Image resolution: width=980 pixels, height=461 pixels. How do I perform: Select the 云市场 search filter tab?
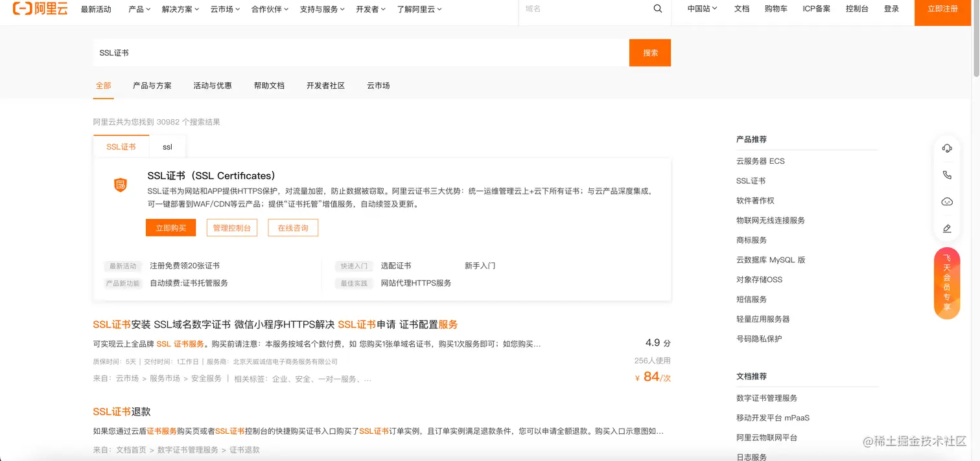[x=379, y=85]
